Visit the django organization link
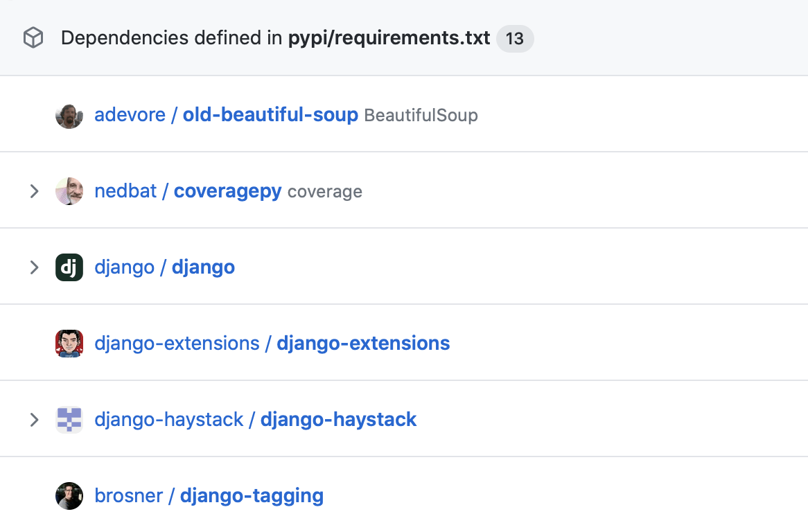 tap(124, 267)
